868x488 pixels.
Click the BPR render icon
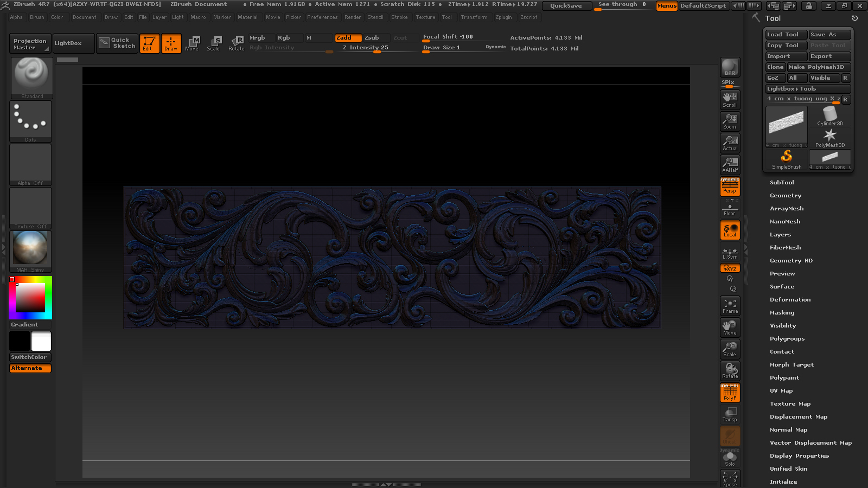(x=730, y=67)
